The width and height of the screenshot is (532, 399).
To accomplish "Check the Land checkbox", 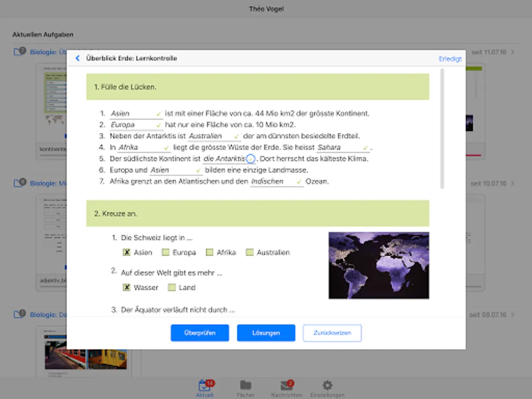I will pos(172,287).
